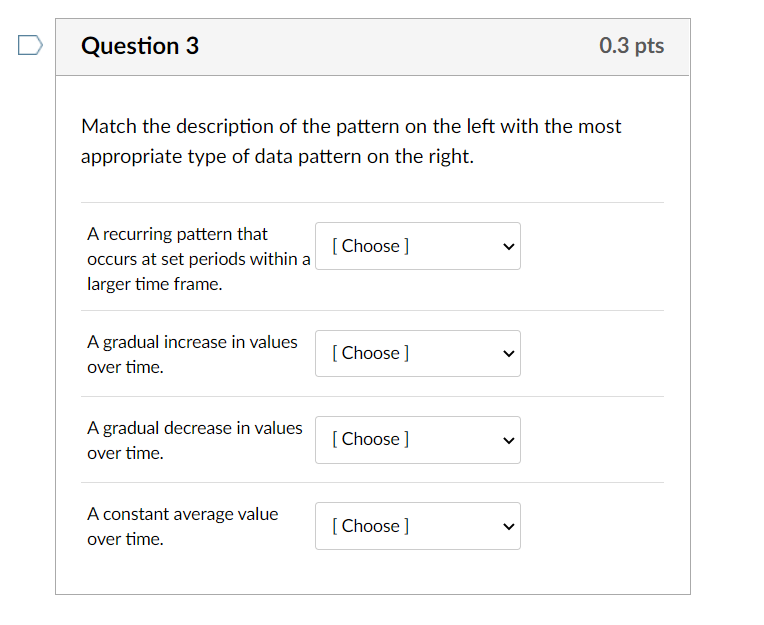Open the dropdown for constant average value
This screenshot has width=764, height=625.
[x=418, y=526]
